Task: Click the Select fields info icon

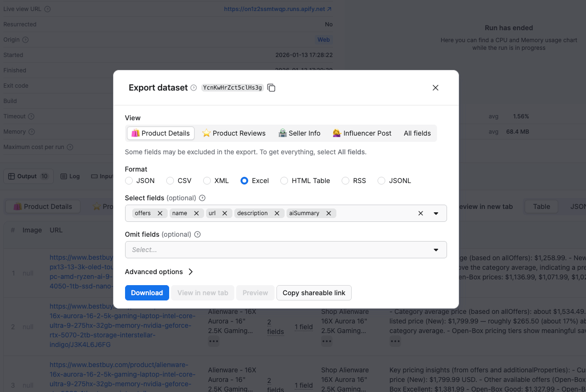Action: click(202, 198)
